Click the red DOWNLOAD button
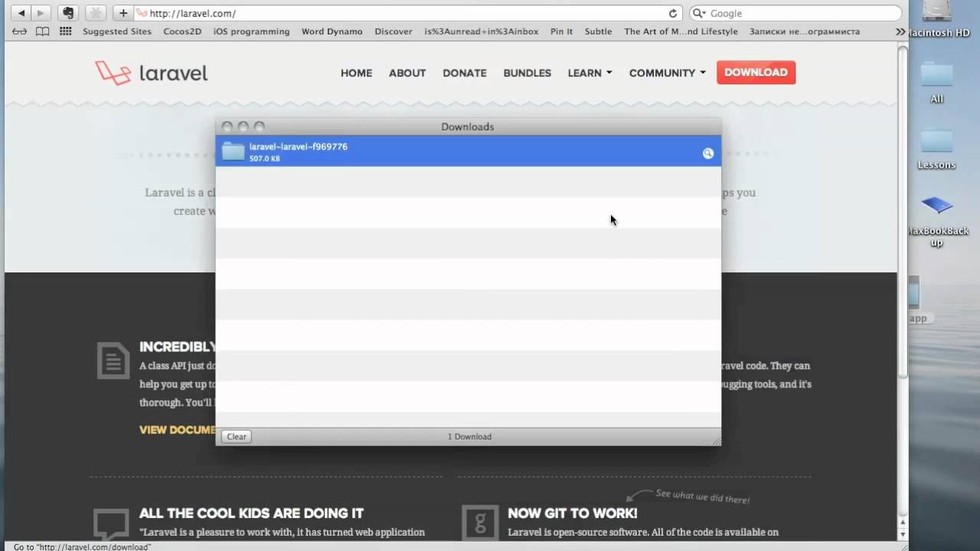Viewport: 980px width, 551px height. click(x=756, y=72)
